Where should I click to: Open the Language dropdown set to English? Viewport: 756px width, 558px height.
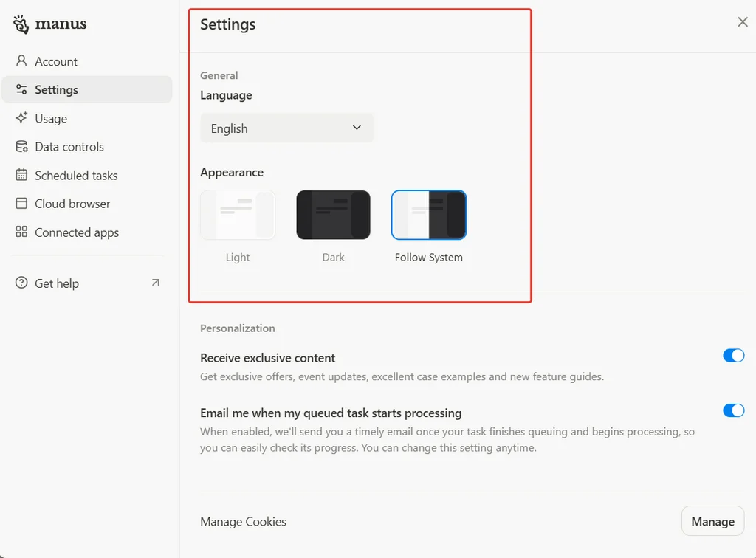pos(286,128)
